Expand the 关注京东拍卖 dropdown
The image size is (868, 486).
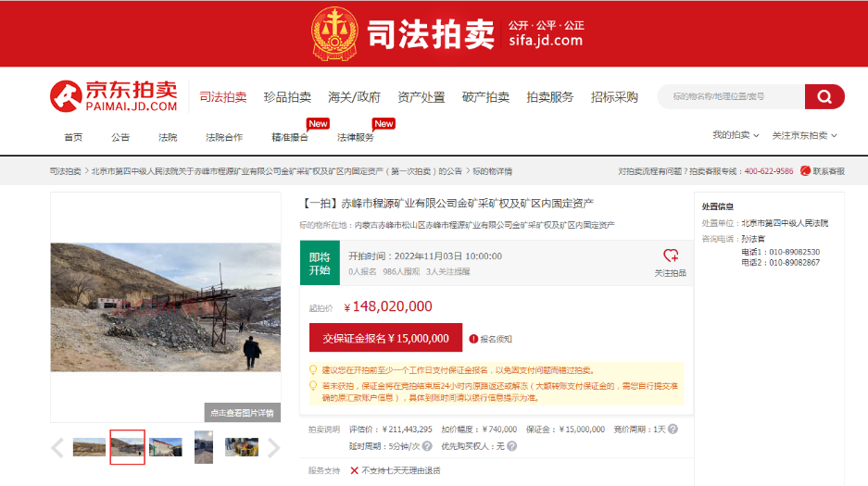(x=804, y=135)
